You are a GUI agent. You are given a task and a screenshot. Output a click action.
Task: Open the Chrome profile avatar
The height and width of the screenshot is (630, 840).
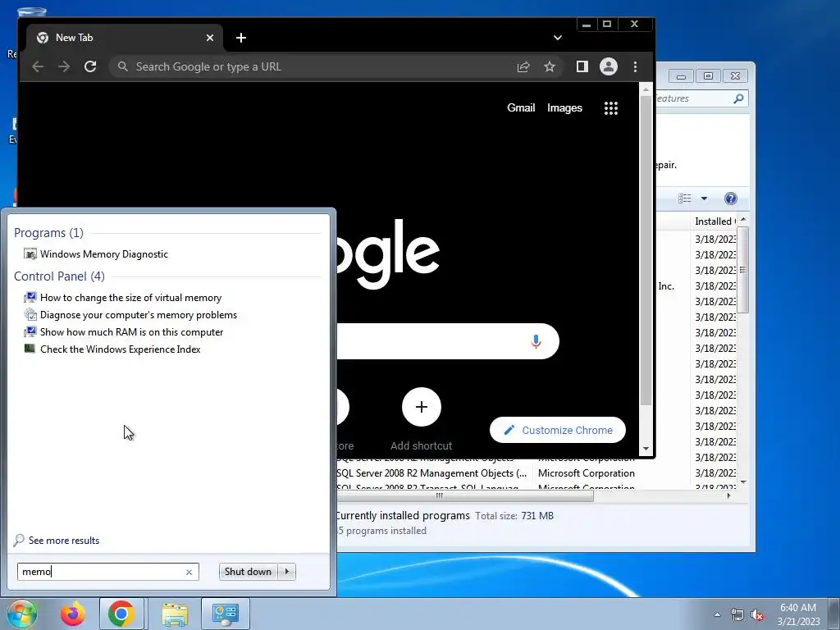pos(608,66)
